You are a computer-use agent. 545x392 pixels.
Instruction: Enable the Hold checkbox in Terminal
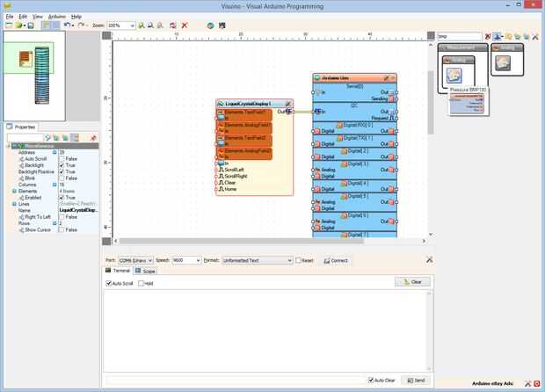pyautogui.click(x=141, y=283)
